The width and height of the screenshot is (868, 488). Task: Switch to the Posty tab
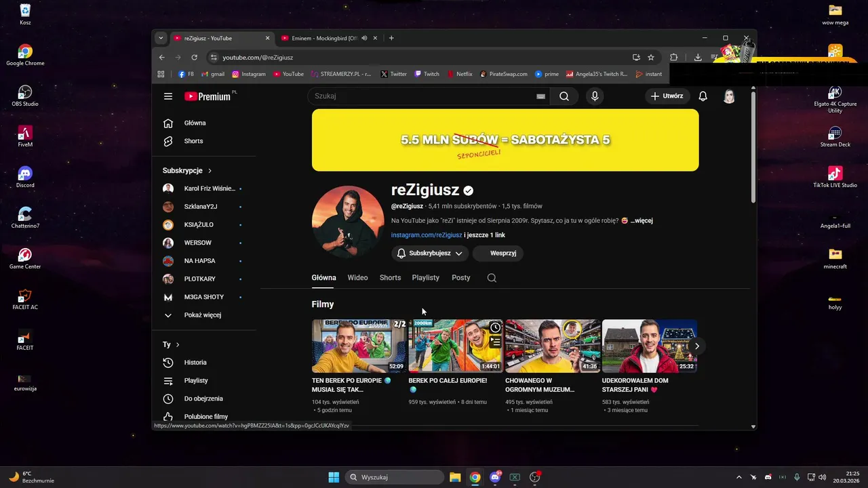461,278
